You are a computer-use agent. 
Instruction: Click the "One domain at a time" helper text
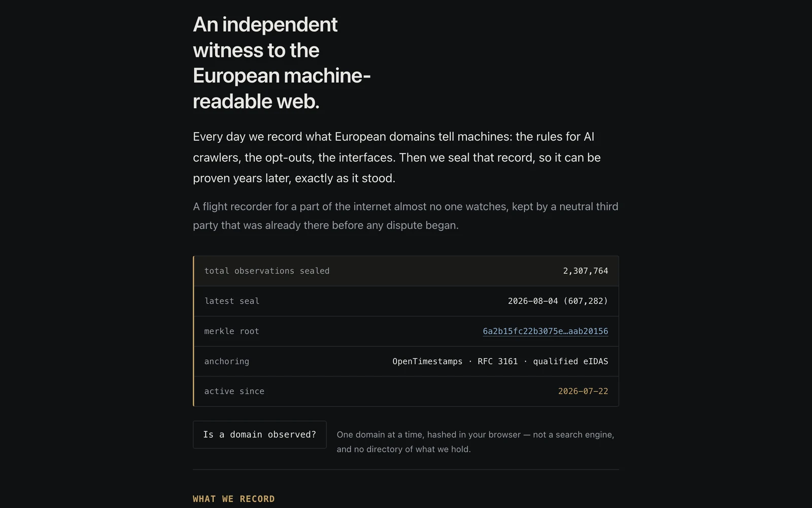pos(476,442)
